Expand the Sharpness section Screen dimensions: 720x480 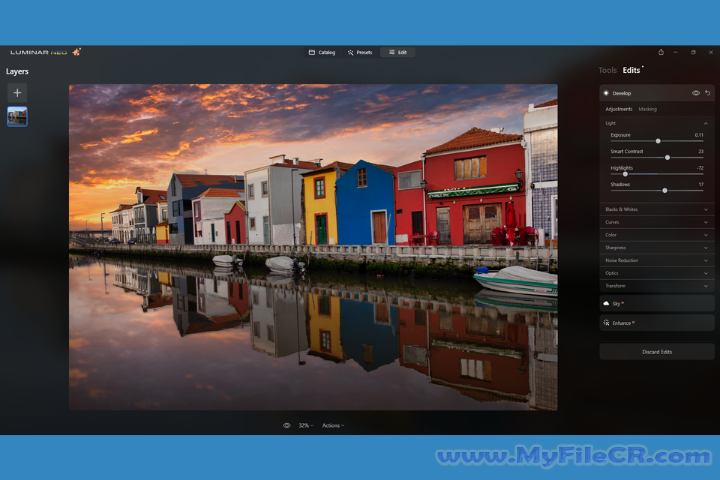click(x=657, y=248)
